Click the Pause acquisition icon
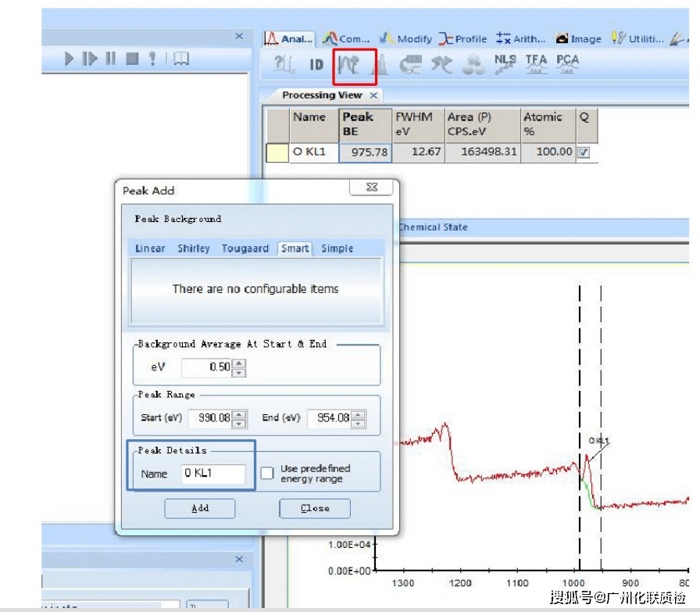This screenshot has height=612, width=700. pyautogui.click(x=110, y=59)
